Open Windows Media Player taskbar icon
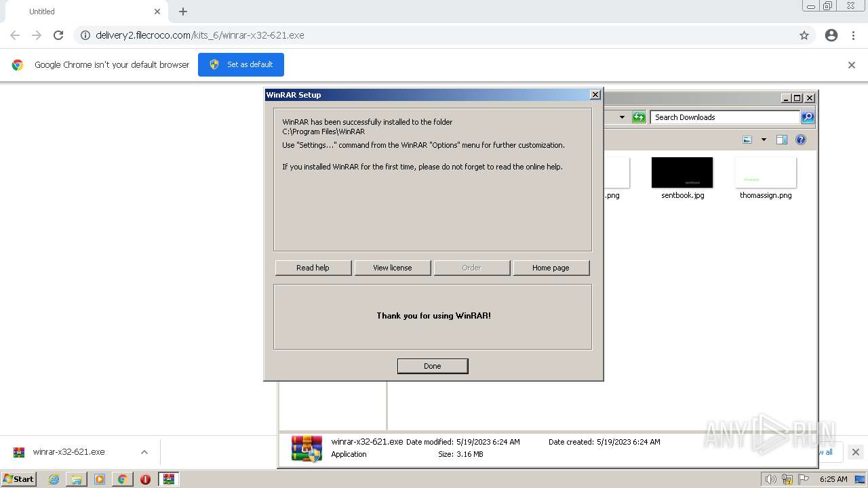The height and width of the screenshot is (488, 868). pyautogui.click(x=100, y=479)
